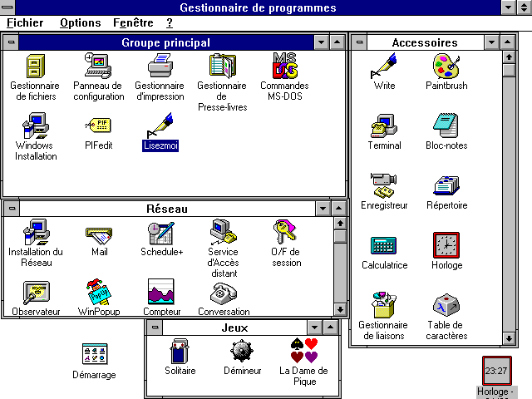The height and width of the screenshot is (399, 532).
Task: Open Gestionnaire de programmes control menu box
Action: pyautogui.click(x=7, y=7)
